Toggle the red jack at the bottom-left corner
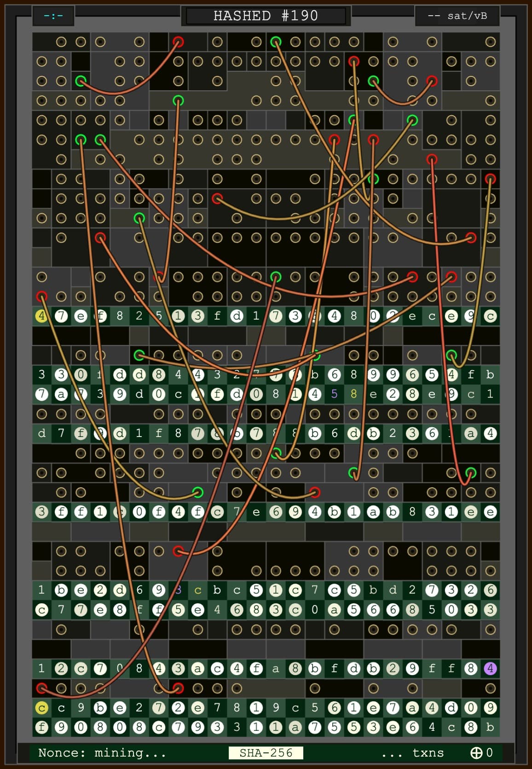The width and height of the screenshot is (532, 769). (42, 688)
